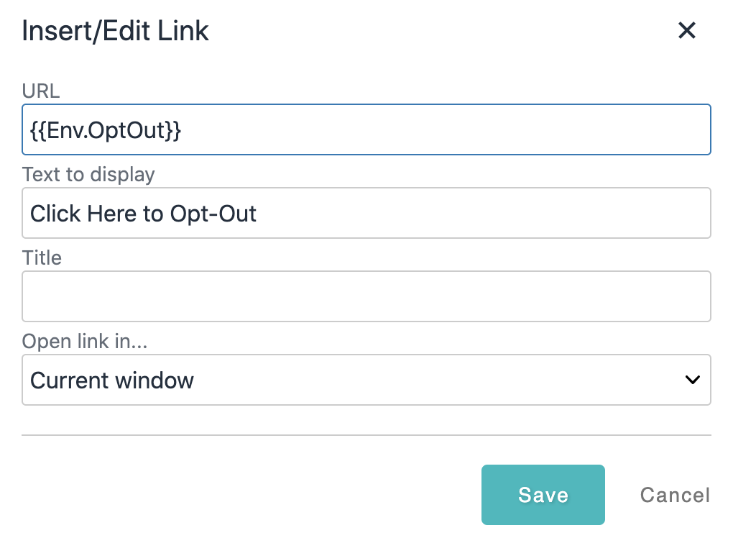This screenshot has width=756, height=538.
Task: Select the 'Text to display' label
Action: 88,174
